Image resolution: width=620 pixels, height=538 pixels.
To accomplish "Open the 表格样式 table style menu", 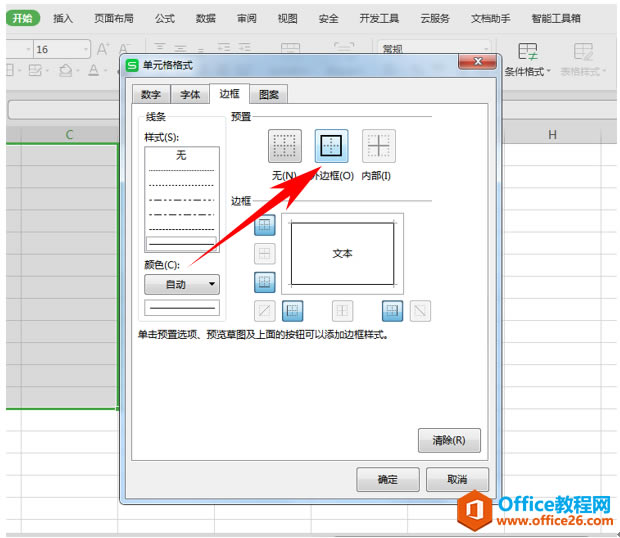I will [583, 59].
